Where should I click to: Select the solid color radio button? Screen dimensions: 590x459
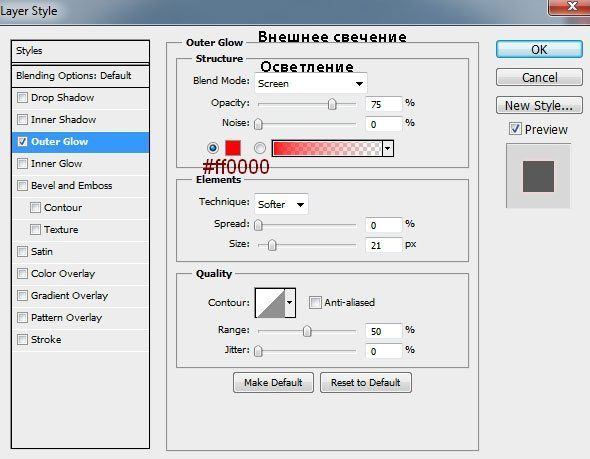pyautogui.click(x=213, y=148)
